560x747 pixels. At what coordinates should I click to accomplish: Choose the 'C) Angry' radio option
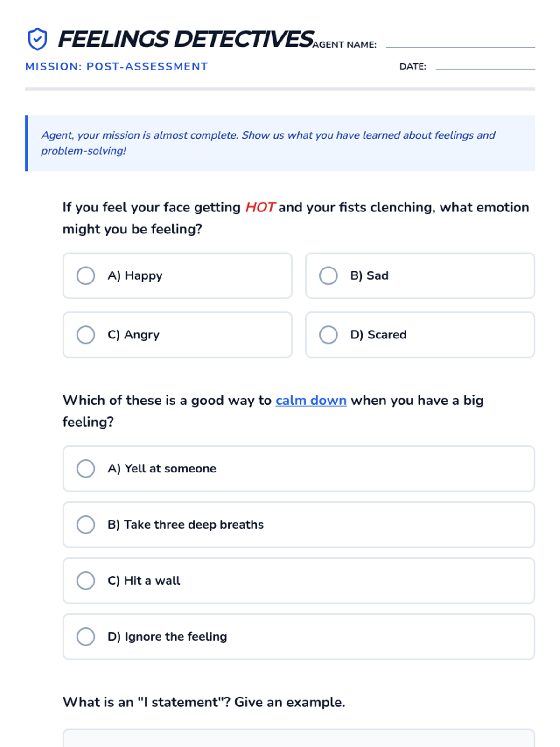coord(86,335)
